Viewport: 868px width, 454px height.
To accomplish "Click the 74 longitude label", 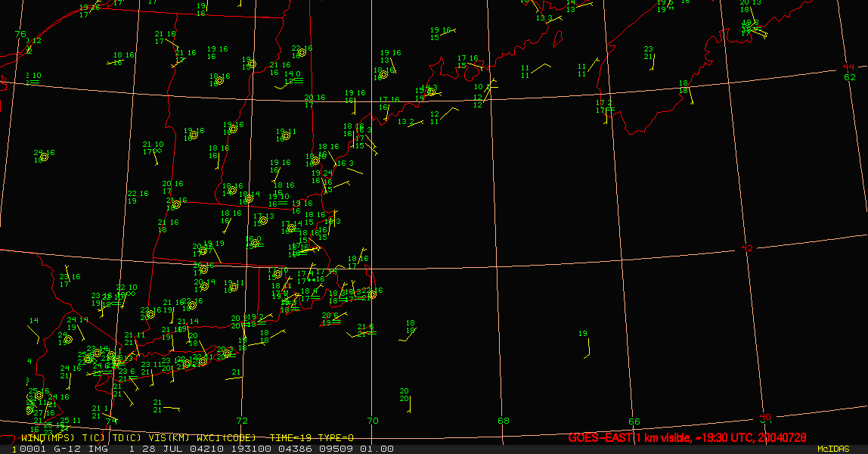I will (x=111, y=421).
